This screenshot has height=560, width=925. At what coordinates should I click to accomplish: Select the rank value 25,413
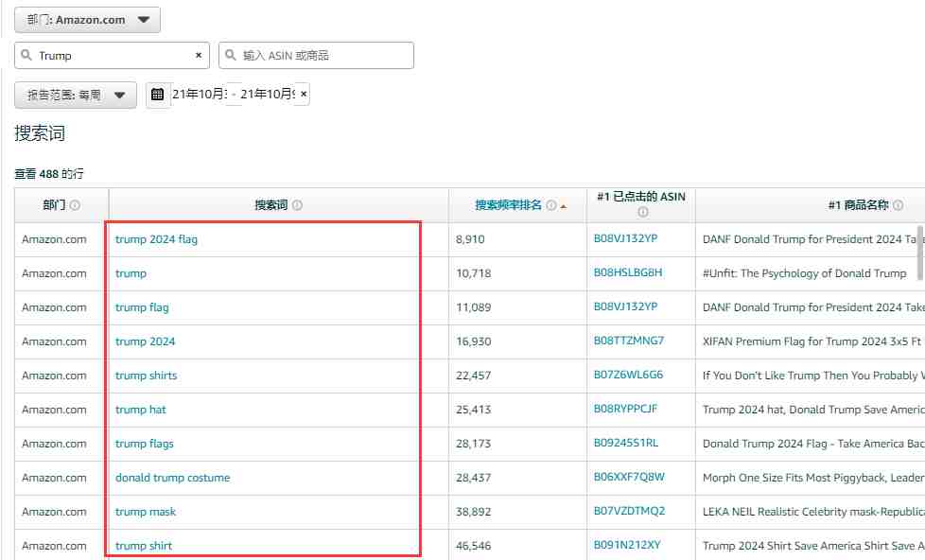click(x=473, y=410)
